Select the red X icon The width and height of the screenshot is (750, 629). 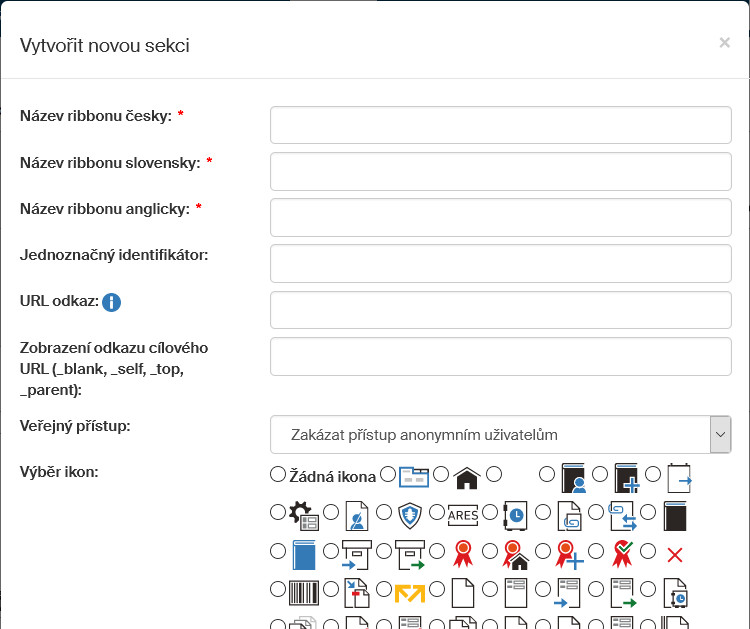pos(674,554)
